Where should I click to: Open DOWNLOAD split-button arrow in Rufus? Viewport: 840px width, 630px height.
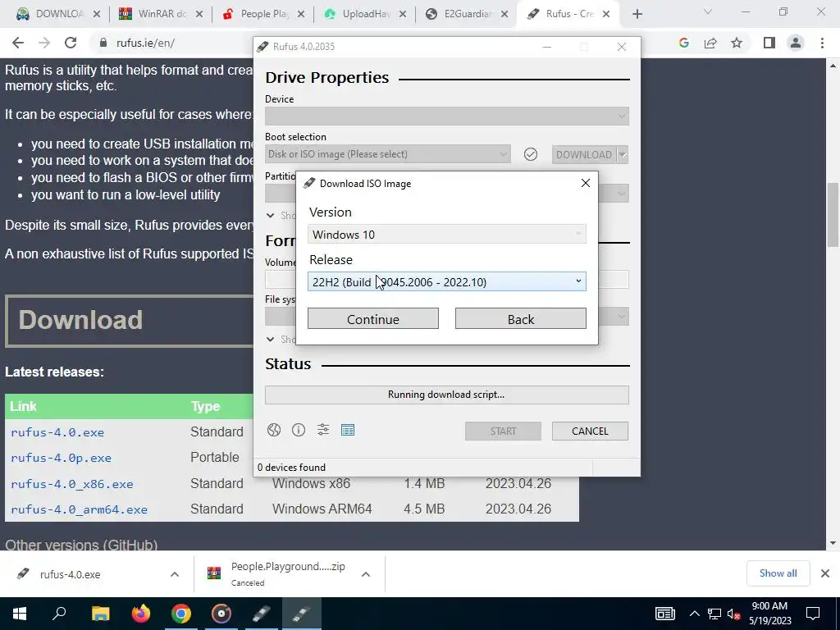tap(623, 155)
